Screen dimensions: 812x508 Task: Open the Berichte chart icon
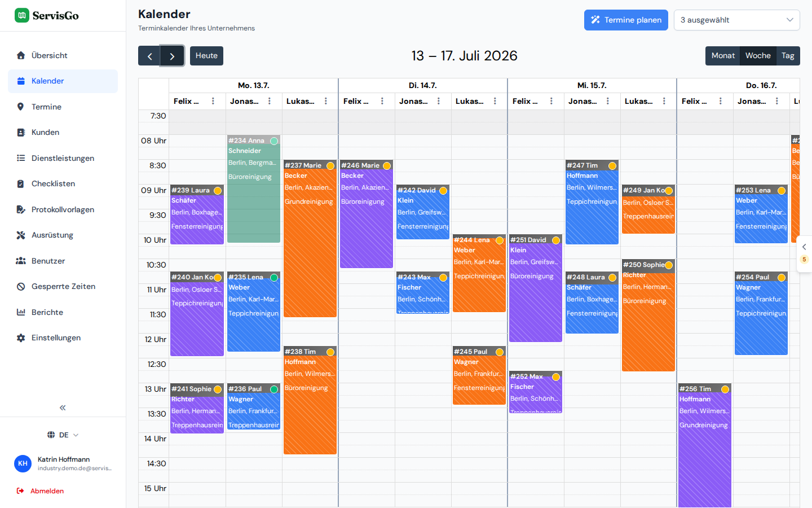[x=21, y=312]
